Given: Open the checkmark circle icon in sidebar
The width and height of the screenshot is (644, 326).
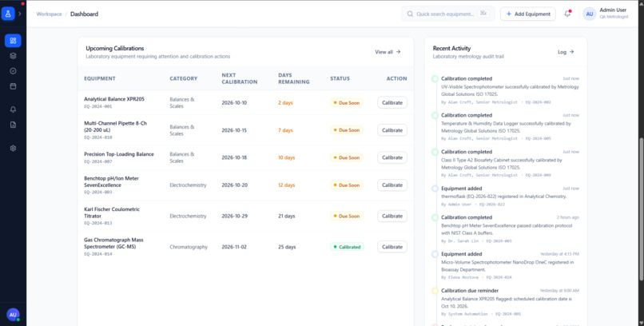Looking at the screenshot, I should tap(13, 71).
